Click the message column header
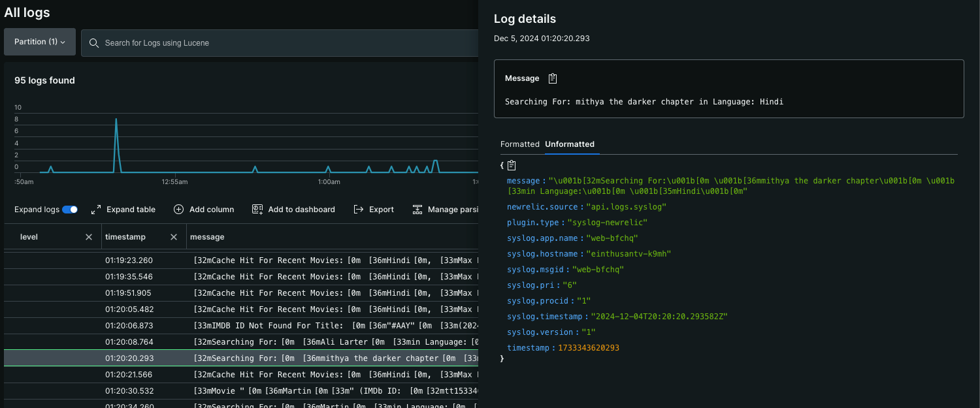 click(x=207, y=237)
